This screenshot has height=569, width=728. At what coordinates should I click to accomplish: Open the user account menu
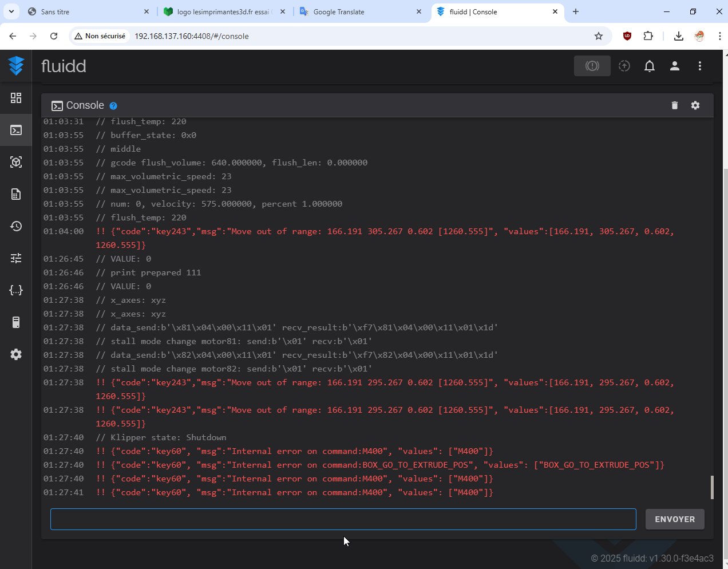click(674, 66)
